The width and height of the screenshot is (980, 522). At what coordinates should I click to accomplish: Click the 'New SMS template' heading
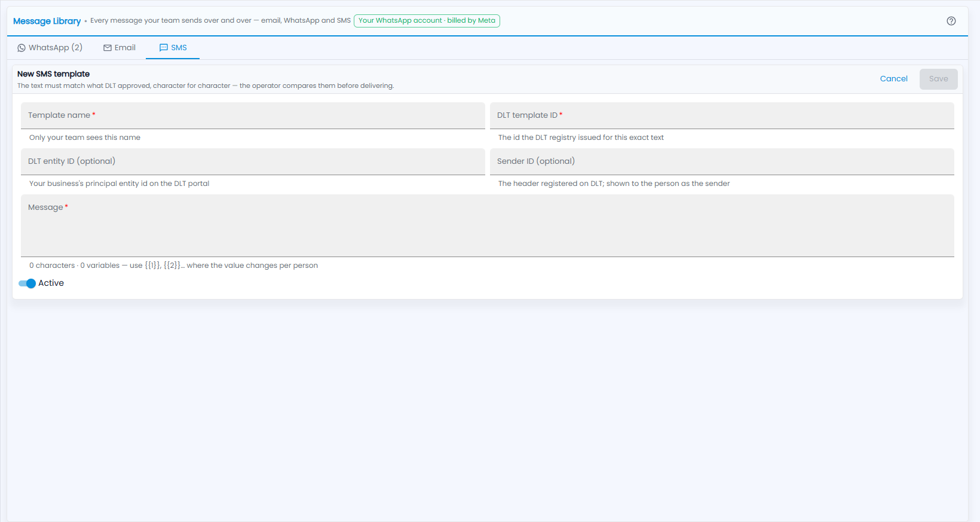click(x=53, y=74)
